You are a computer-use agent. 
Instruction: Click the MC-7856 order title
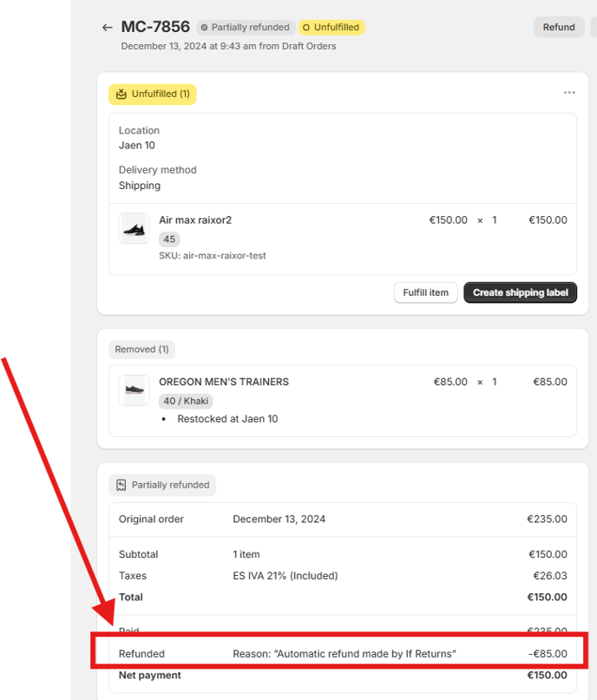pyautogui.click(x=155, y=27)
